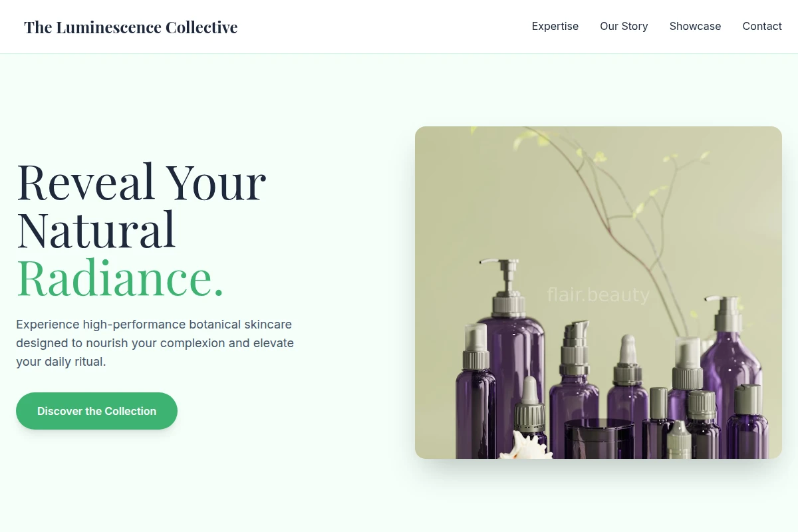The height and width of the screenshot is (532, 798).
Task: Click the 'Experience high-performance botanical skincare' paragraph
Action: click(156, 343)
